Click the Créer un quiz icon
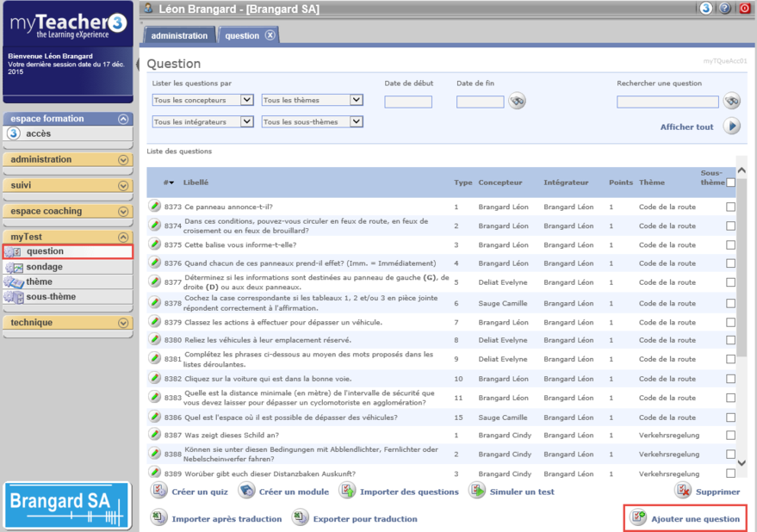The image size is (757, 532). coord(159,491)
